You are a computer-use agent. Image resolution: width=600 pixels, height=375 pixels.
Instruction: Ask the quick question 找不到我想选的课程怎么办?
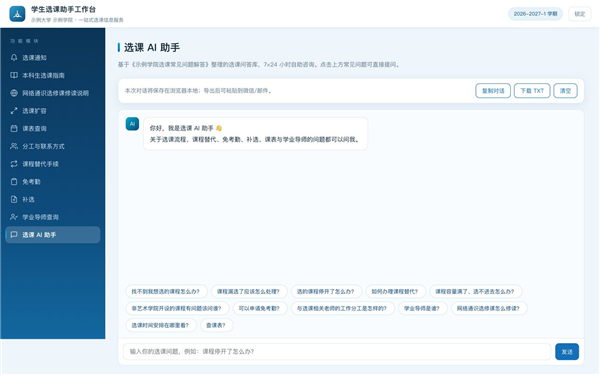coord(166,292)
